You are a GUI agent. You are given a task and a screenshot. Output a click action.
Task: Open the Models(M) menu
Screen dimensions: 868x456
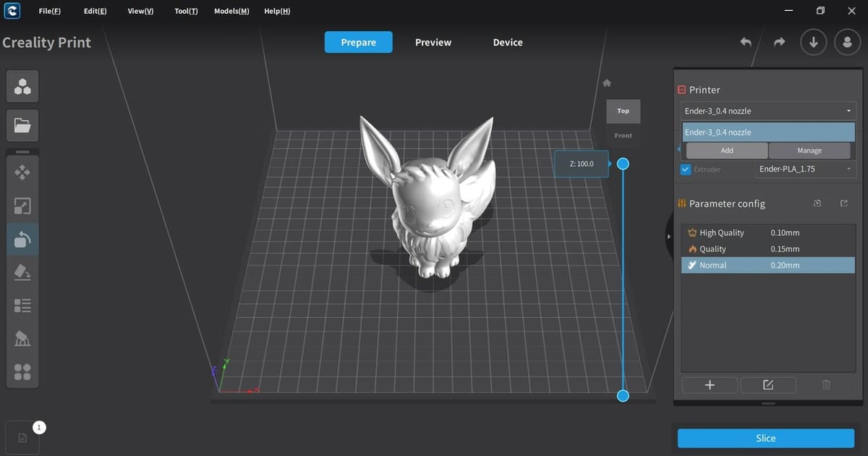click(x=231, y=12)
